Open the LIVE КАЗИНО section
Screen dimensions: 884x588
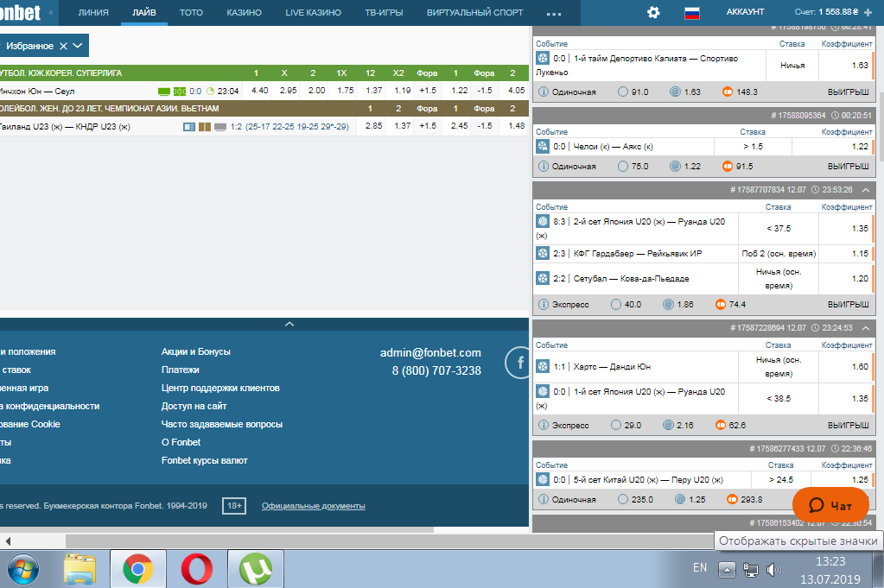click(313, 13)
